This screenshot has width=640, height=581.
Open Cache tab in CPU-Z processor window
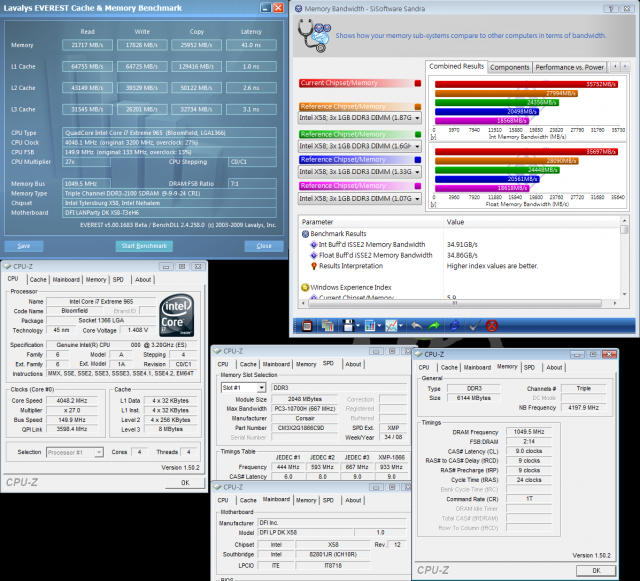[x=38, y=280]
